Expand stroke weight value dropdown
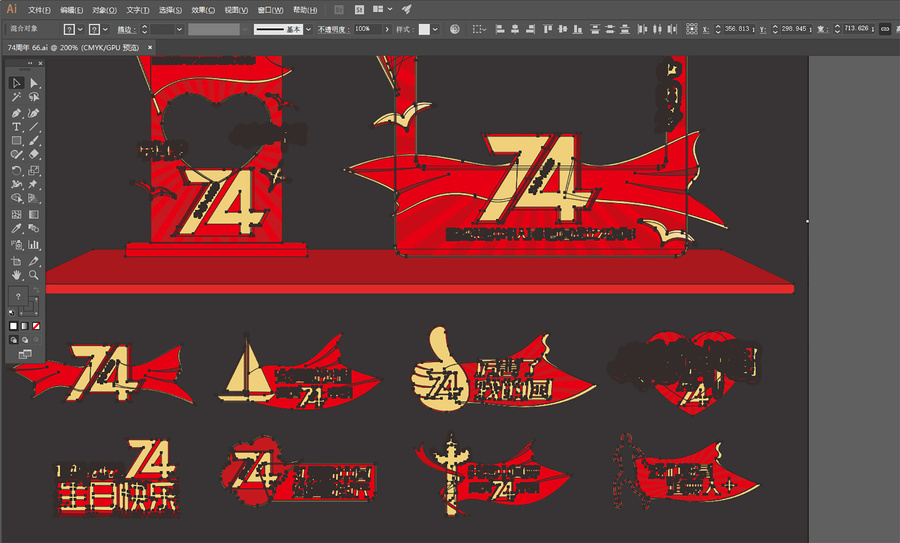Viewport: 900px width, 543px height. click(180, 29)
